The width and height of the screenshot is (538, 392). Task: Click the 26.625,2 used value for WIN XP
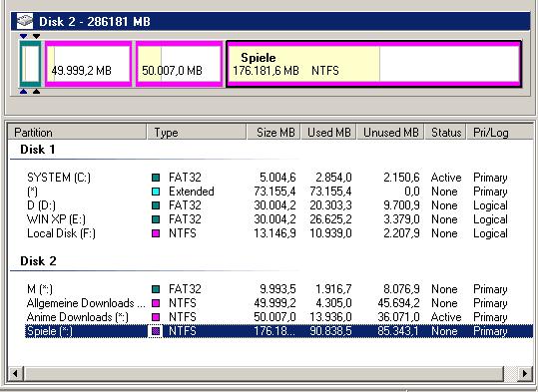(330, 219)
